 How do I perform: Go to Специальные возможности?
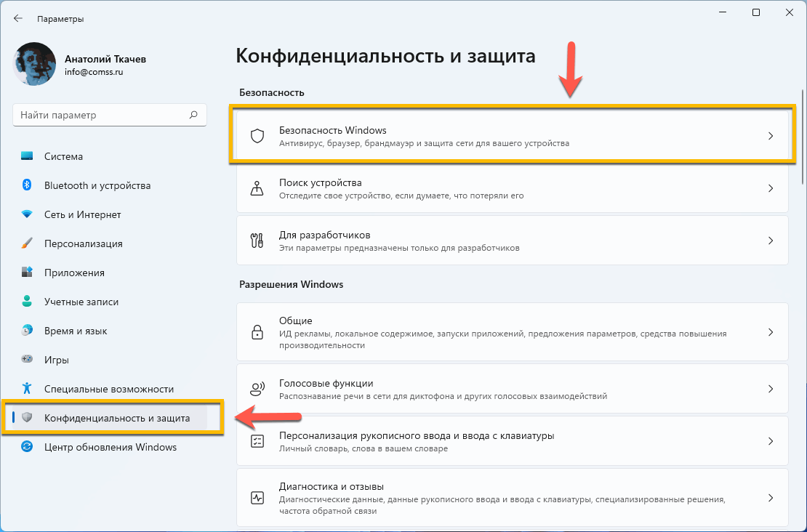tap(110, 389)
